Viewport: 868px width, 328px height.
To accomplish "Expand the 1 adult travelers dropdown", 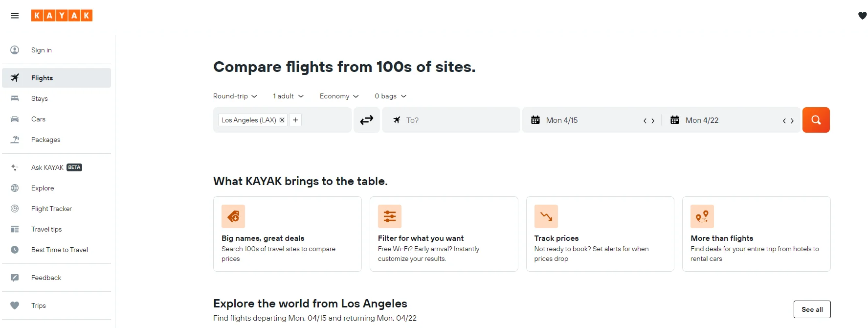I will pyautogui.click(x=288, y=96).
